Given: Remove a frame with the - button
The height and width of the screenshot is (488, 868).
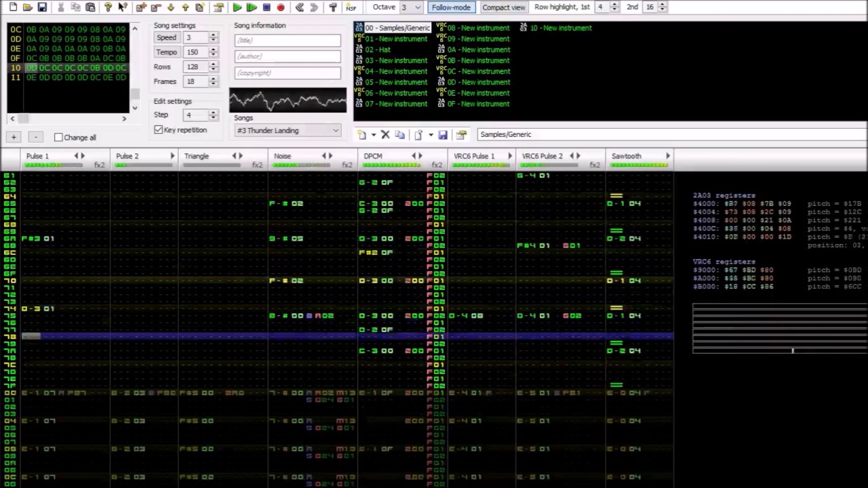Looking at the screenshot, I should pos(35,137).
